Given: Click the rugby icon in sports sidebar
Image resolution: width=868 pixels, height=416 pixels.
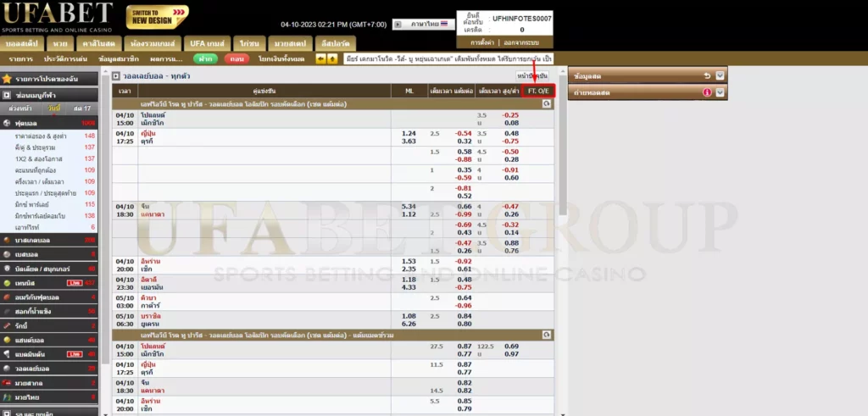Looking at the screenshot, I should [x=8, y=324].
